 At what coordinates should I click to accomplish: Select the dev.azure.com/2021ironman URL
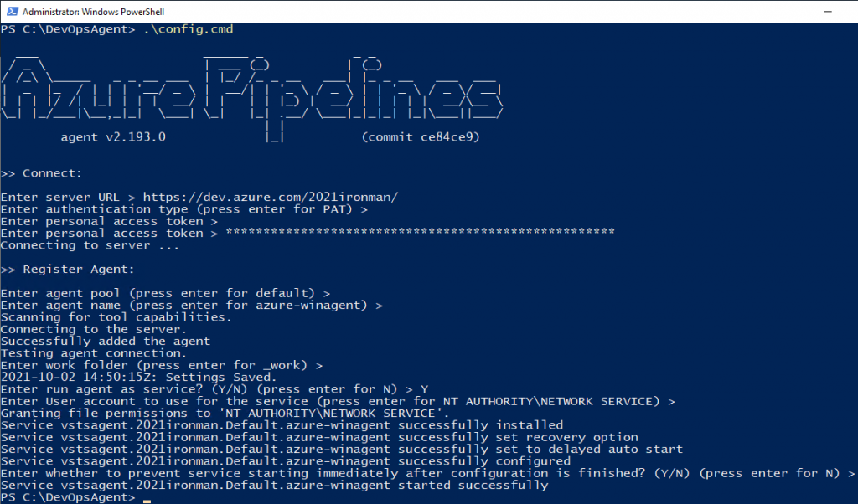271,197
